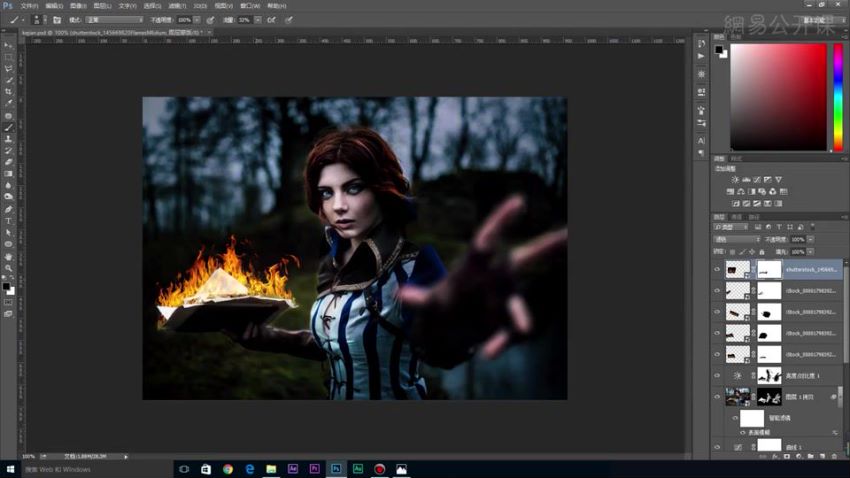Viewport: 850px width, 478px height.
Task: Open the painting mode dropdown in options bar
Action: click(x=115, y=20)
